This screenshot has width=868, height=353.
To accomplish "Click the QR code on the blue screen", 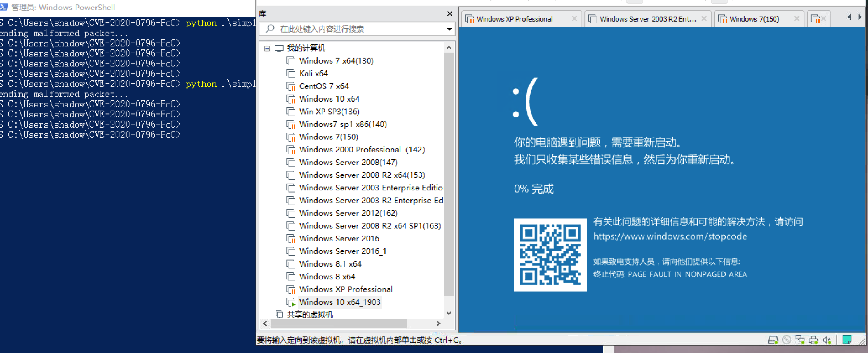I will pyautogui.click(x=550, y=255).
